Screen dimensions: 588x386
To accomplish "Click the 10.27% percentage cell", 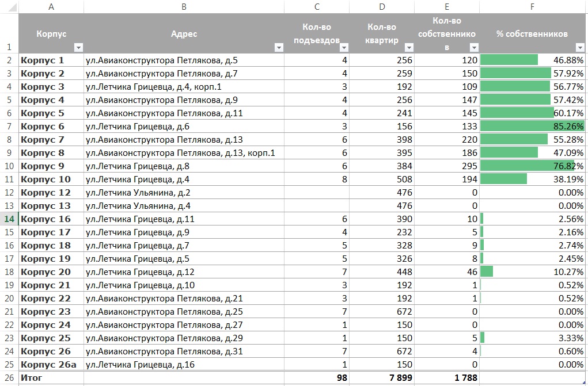I will tap(532, 272).
